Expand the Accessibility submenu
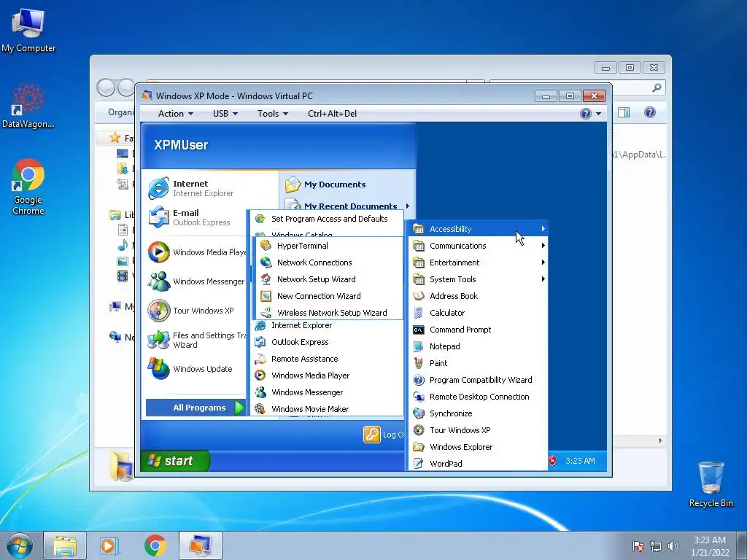This screenshot has height=560, width=747. (479, 229)
